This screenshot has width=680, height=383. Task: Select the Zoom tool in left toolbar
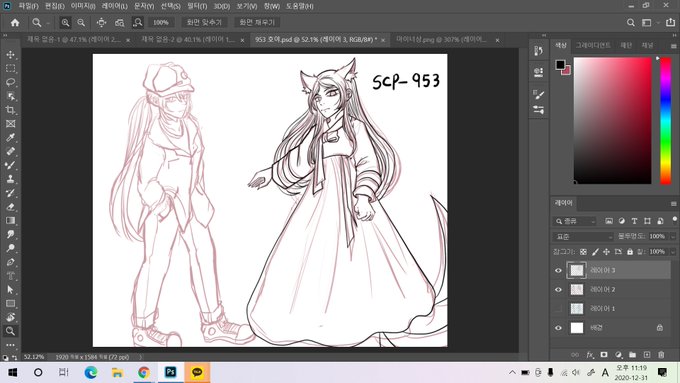point(10,331)
